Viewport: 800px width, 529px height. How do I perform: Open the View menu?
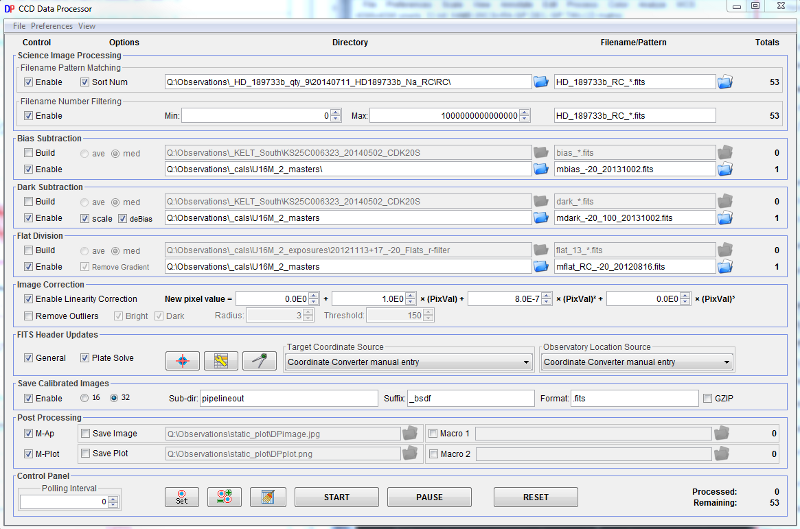87,25
